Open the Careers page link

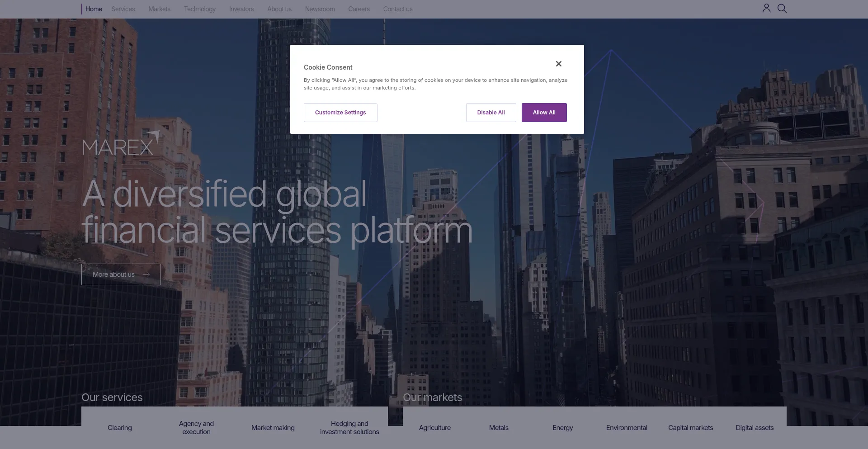pos(359,9)
